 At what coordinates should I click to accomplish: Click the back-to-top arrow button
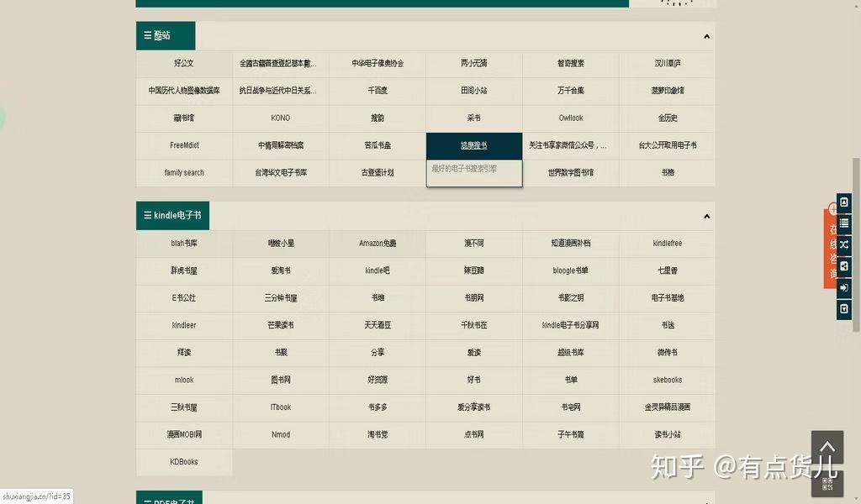(827, 446)
